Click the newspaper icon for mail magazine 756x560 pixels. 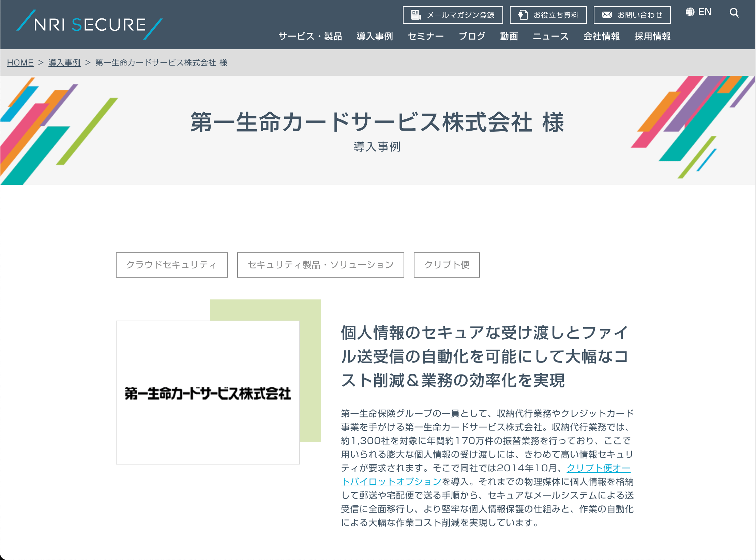[416, 15]
